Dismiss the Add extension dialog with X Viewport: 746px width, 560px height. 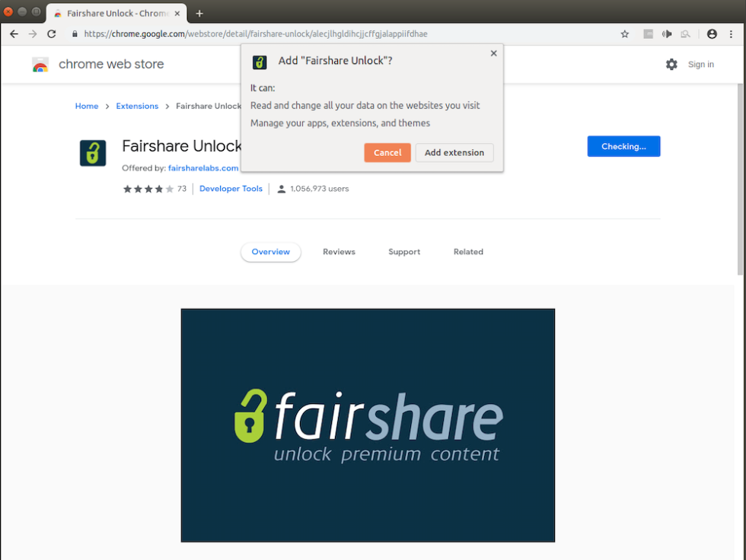tap(493, 53)
